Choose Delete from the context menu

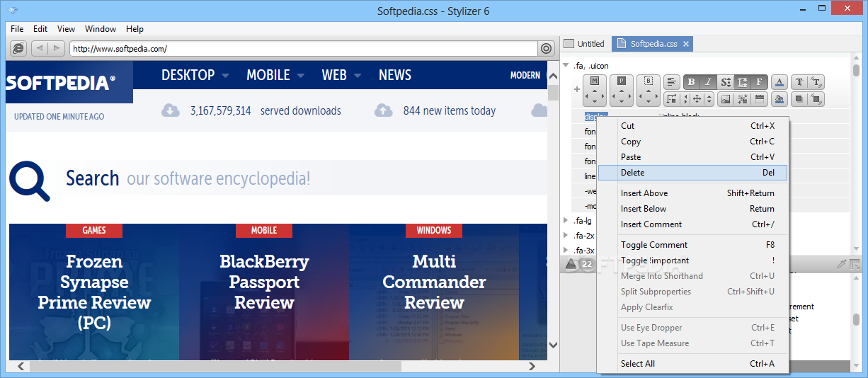coord(692,173)
